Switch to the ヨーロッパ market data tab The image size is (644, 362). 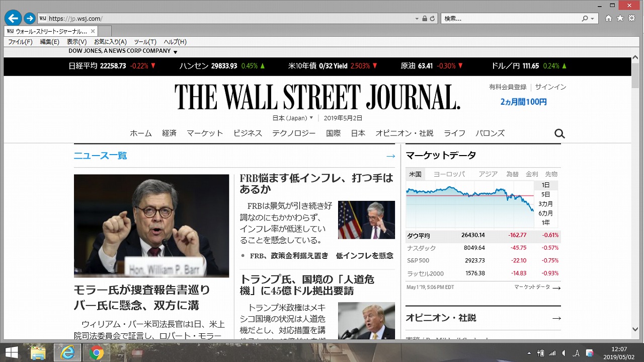(449, 174)
